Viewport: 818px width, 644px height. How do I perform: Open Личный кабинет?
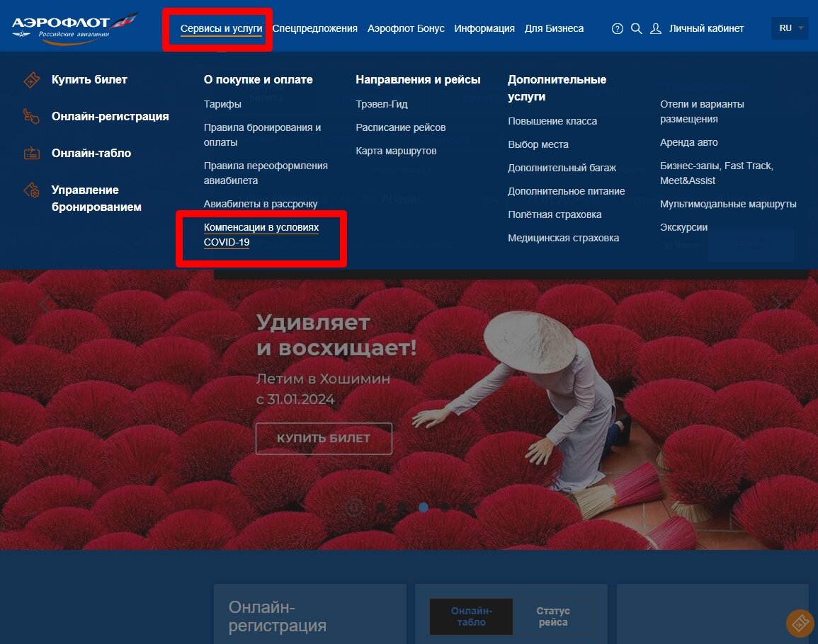706,29
